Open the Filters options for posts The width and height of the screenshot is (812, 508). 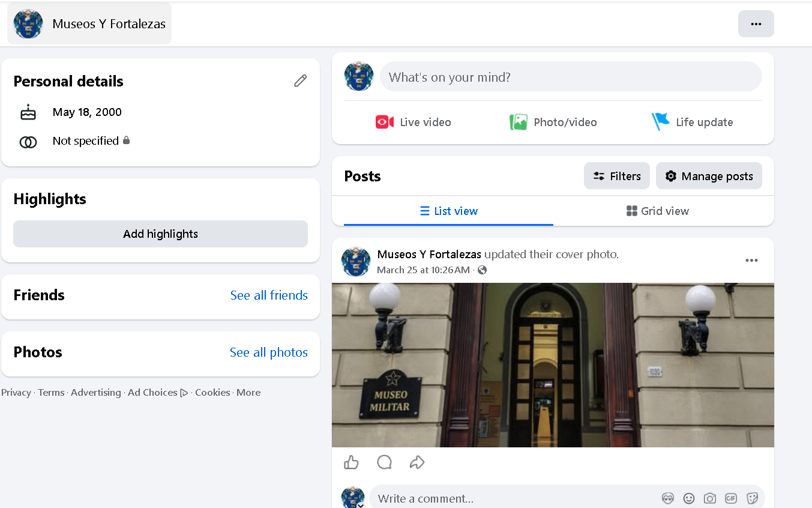[x=616, y=176]
